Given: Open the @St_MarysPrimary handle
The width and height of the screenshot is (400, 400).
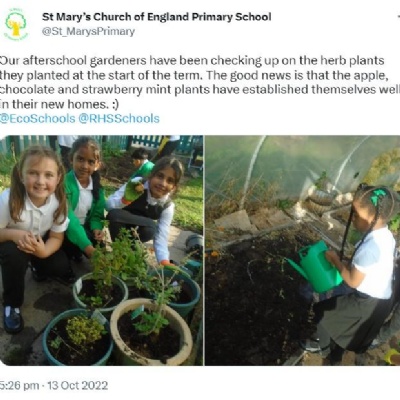Looking at the screenshot, I should [88, 32].
